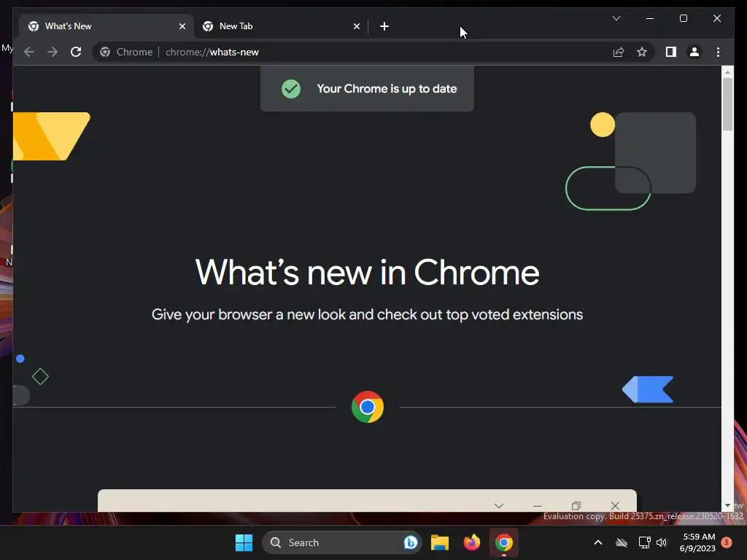Click the Chrome taskbar icon
The width and height of the screenshot is (747, 560).
[503, 542]
